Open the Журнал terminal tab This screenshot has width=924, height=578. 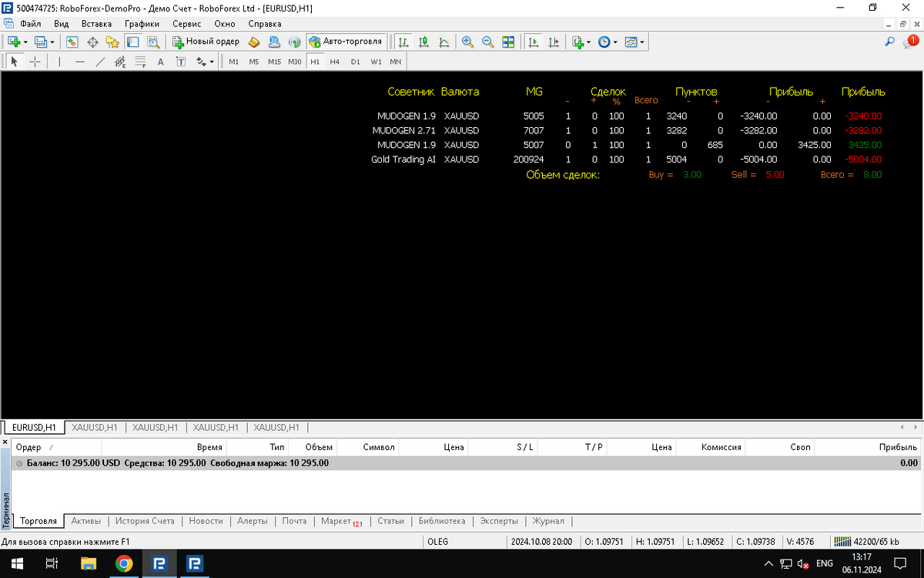548,521
